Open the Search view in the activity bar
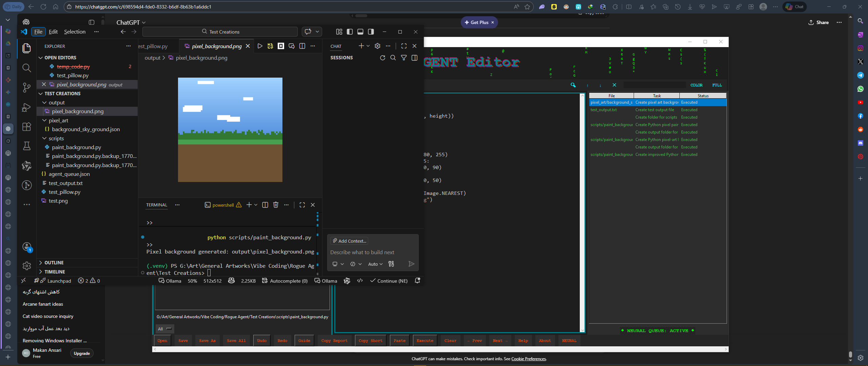The width and height of the screenshot is (868, 366). [x=26, y=68]
